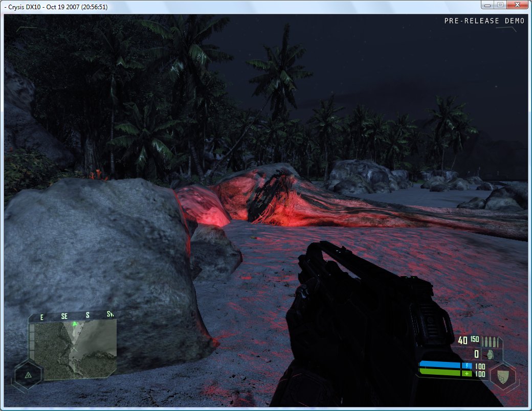The height and width of the screenshot is (411, 532).
Task: Click the green health bar
Action: [x=441, y=373]
